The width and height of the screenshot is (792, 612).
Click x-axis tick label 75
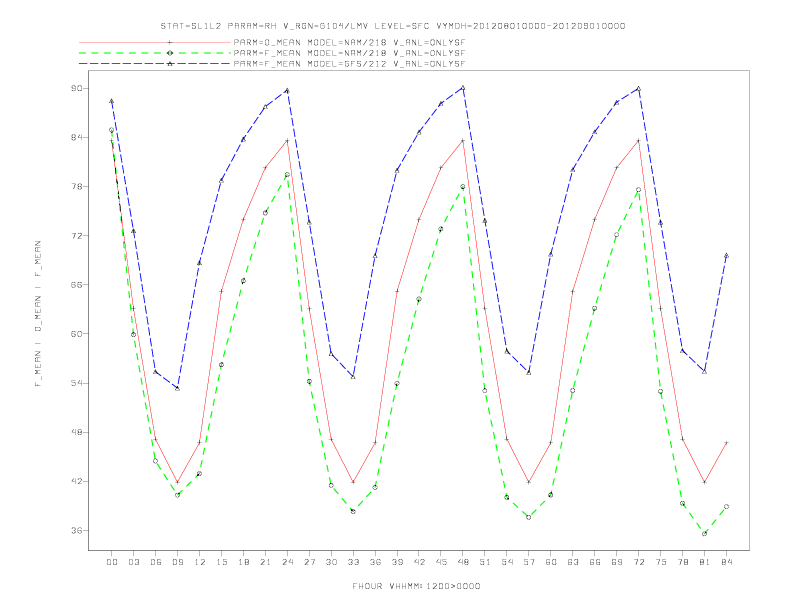[661, 562]
